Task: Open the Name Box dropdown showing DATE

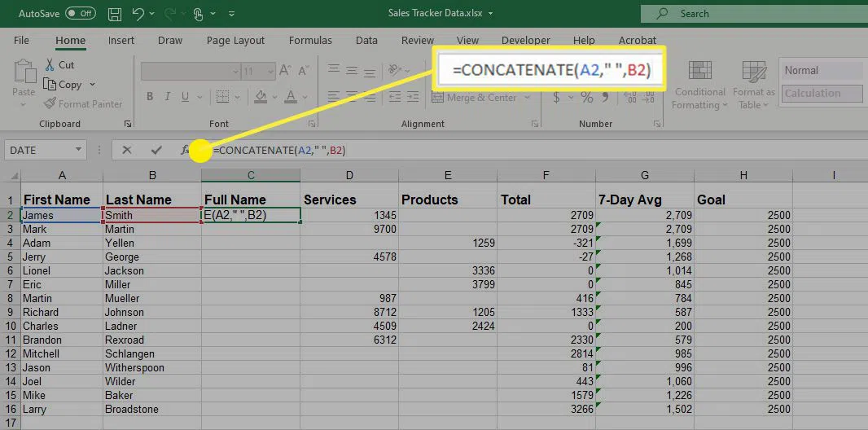Action: point(79,150)
